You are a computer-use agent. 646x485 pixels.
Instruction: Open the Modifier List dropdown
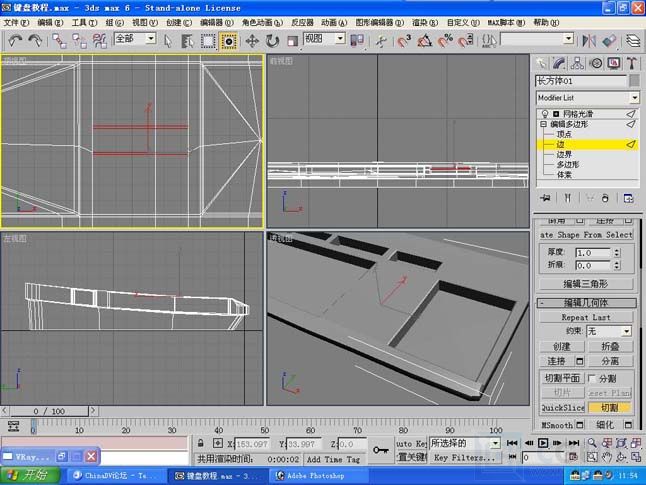634,98
